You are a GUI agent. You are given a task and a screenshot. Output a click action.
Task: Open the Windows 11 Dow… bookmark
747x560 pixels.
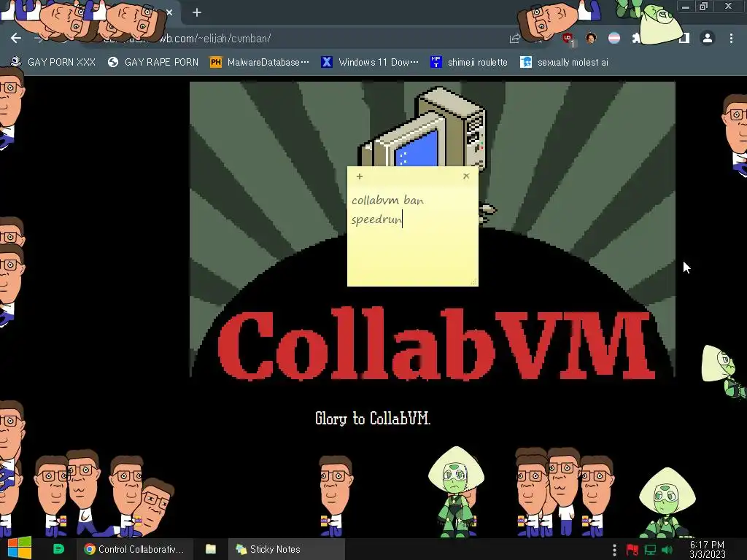370,63
